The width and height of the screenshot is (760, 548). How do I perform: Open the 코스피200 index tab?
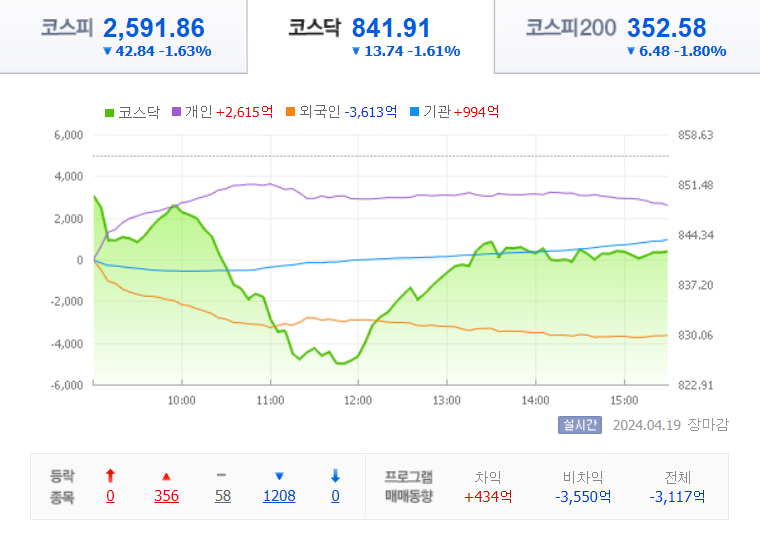pos(627,36)
